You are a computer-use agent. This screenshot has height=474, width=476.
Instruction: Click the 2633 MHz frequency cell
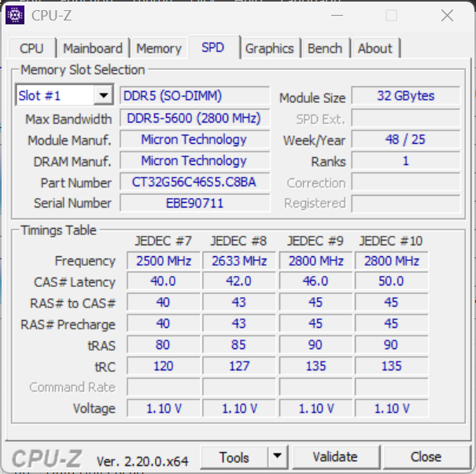[x=239, y=260]
